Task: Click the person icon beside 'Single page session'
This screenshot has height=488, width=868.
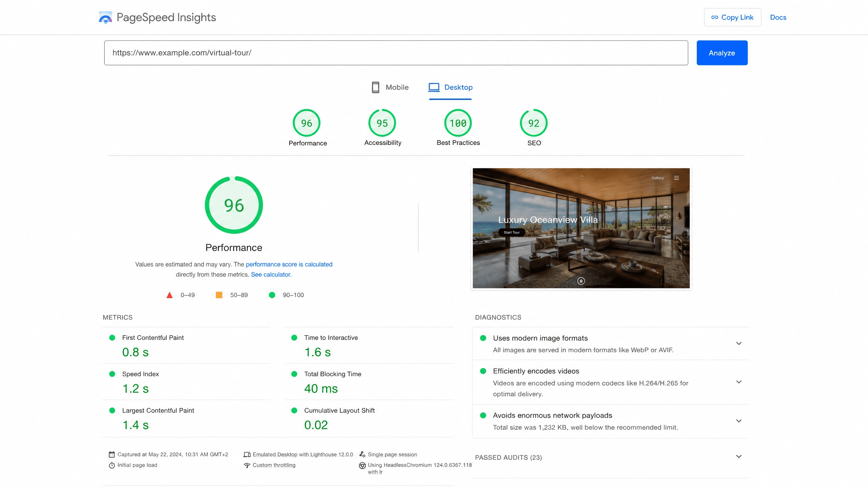Action: 362,454
